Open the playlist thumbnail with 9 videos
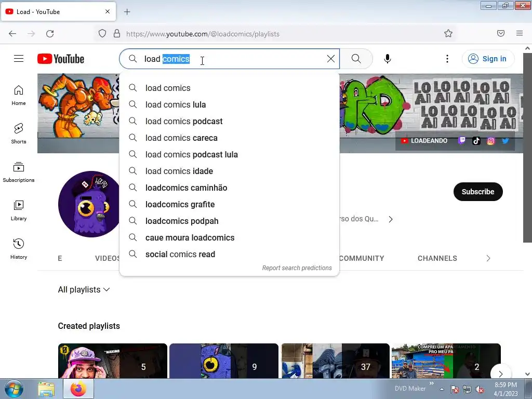 tap(224, 361)
